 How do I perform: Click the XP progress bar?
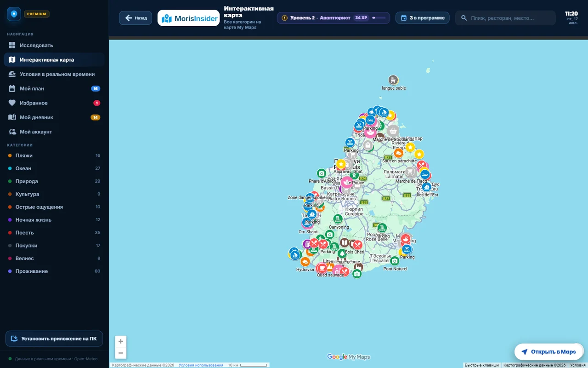[379, 18]
